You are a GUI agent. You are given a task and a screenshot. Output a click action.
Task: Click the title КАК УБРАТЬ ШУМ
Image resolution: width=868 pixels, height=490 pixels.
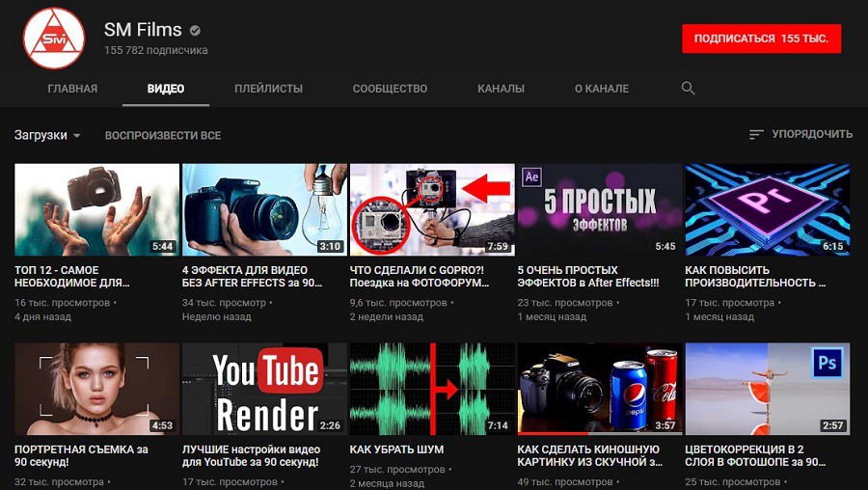coord(397,449)
